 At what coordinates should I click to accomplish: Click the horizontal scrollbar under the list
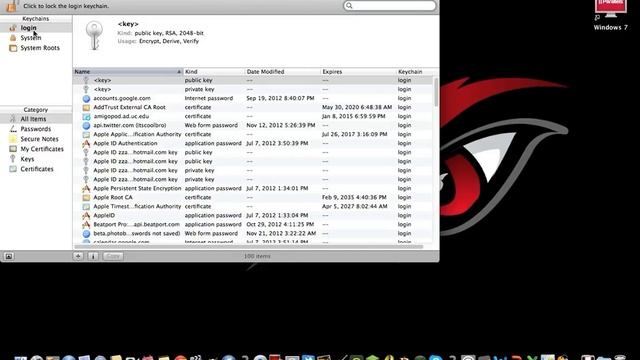click(249, 247)
